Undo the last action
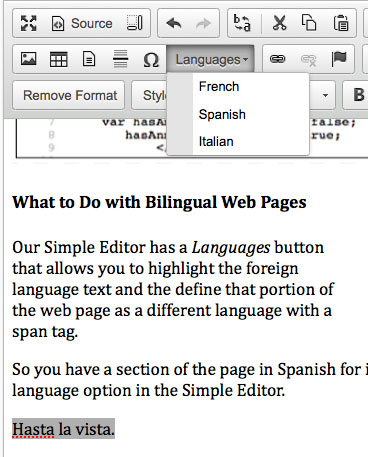The width and height of the screenshot is (368, 457). click(x=174, y=23)
